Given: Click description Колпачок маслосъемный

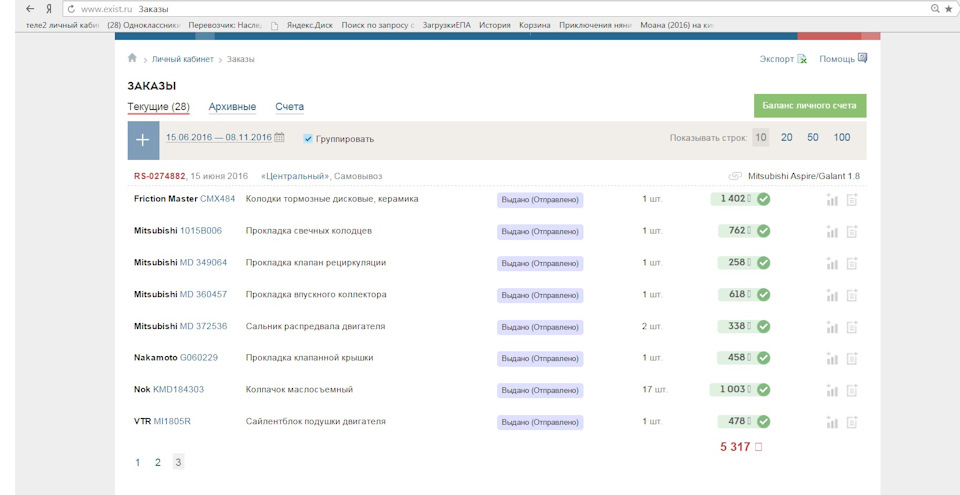Looking at the screenshot, I should click(x=299, y=390).
